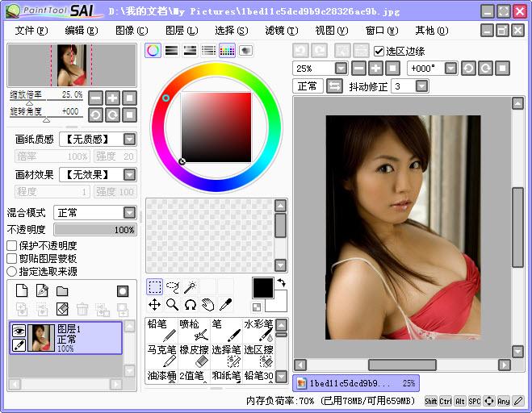
Task: Flip the canvas view horizontally
Action: [334, 86]
